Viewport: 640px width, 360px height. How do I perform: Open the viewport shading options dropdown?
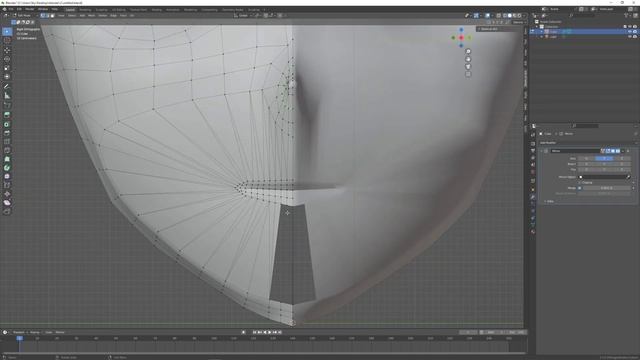point(524,16)
